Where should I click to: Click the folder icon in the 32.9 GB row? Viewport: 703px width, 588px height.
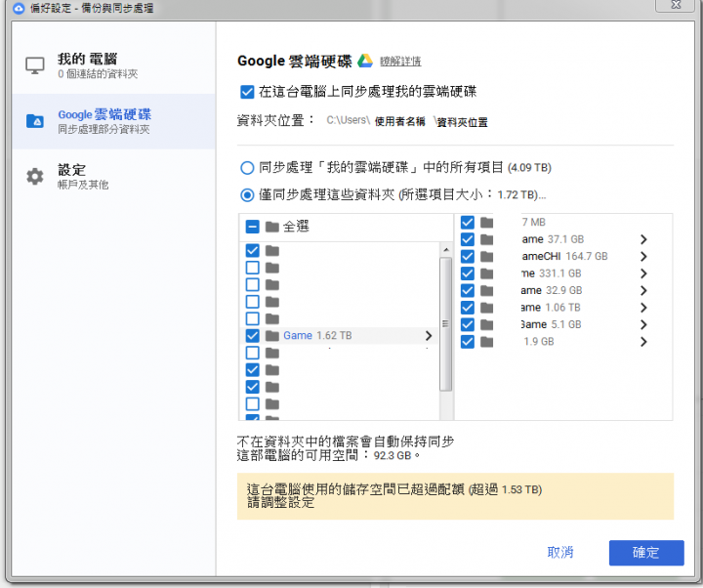pyautogui.click(x=486, y=290)
